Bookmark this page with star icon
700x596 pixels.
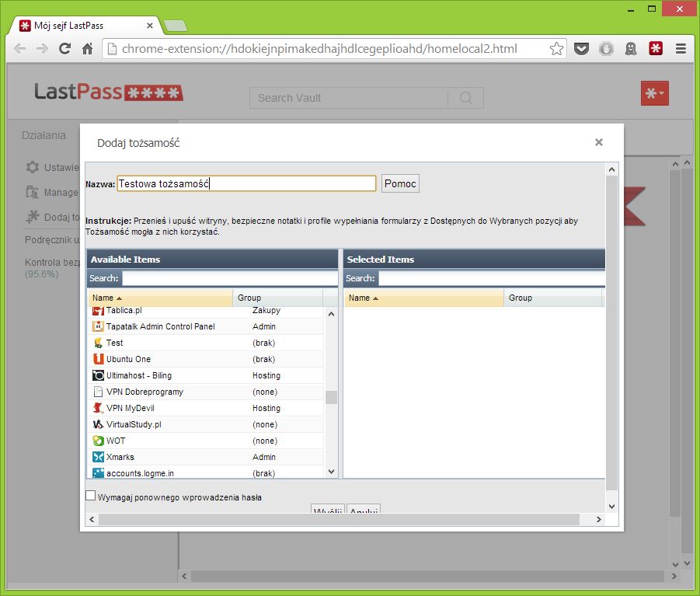coord(556,49)
